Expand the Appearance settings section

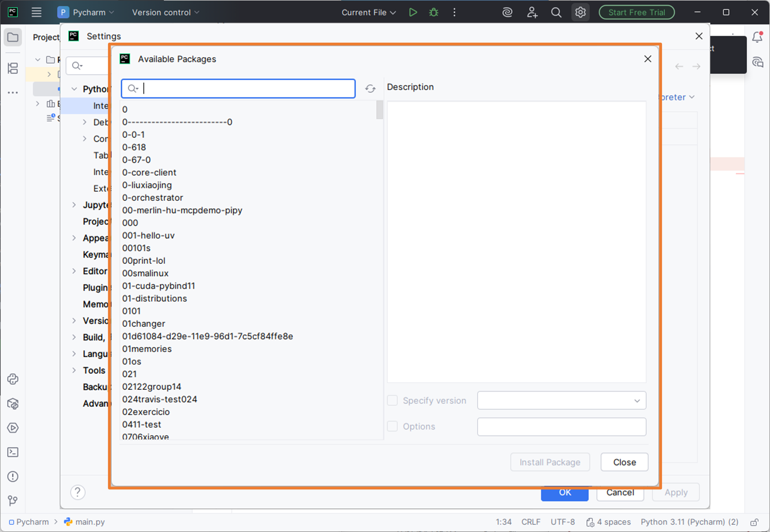click(74, 238)
